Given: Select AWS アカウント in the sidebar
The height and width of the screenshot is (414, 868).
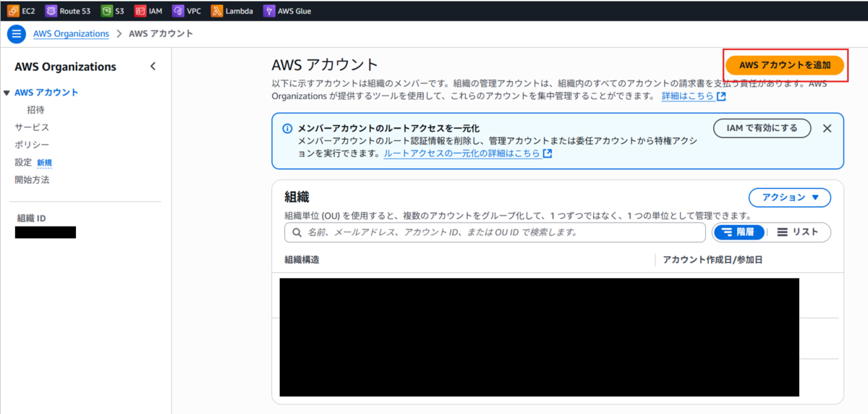Looking at the screenshot, I should 46,93.
